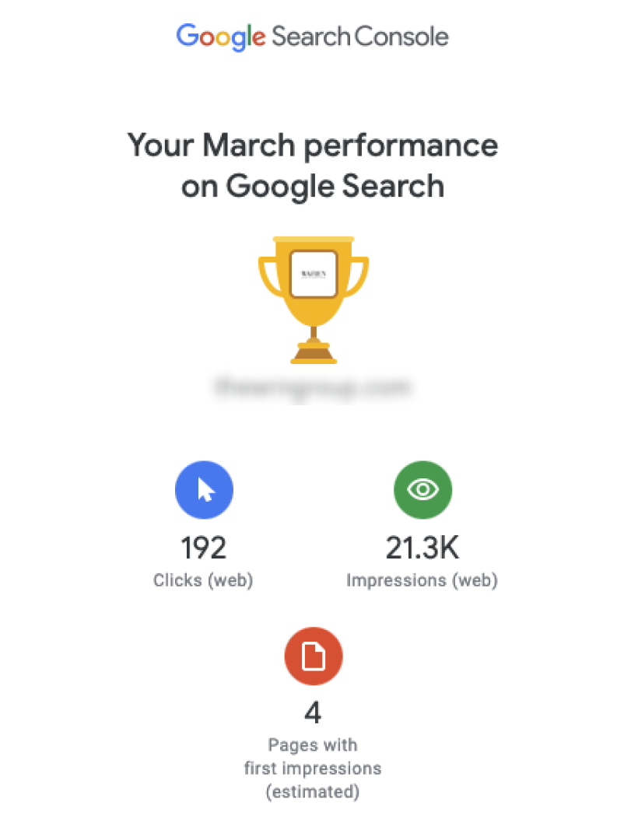638x840 pixels.
Task: Click the green eye impressions icon
Action: [422, 490]
